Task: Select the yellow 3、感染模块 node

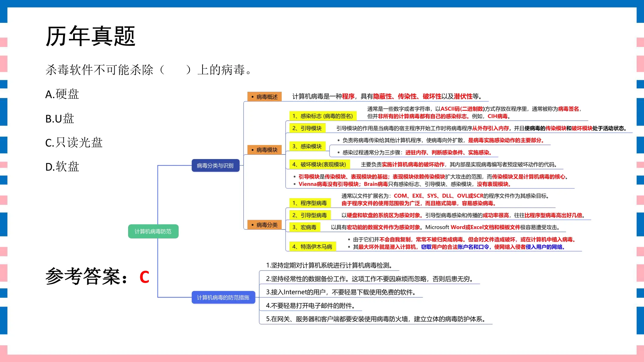Action: tap(307, 146)
